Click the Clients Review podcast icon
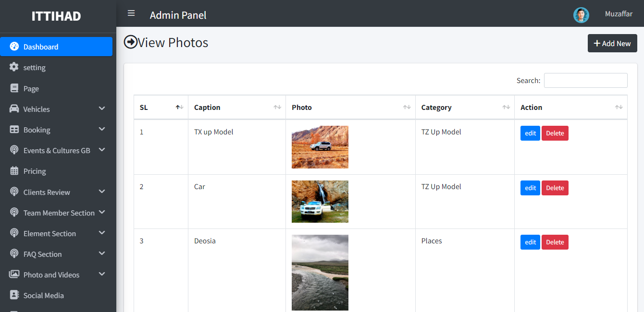The width and height of the screenshot is (644, 312). (x=14, y=192)
